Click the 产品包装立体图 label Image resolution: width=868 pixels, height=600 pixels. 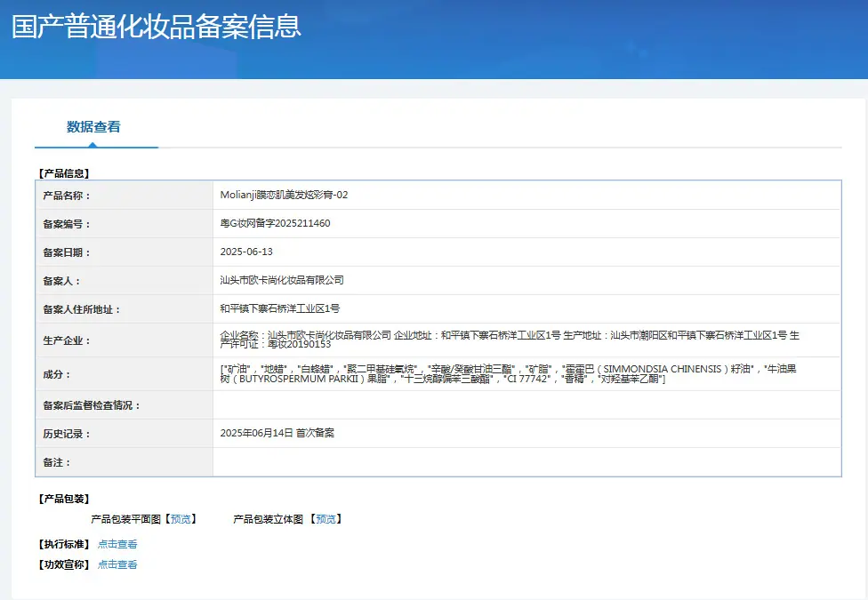268,519
